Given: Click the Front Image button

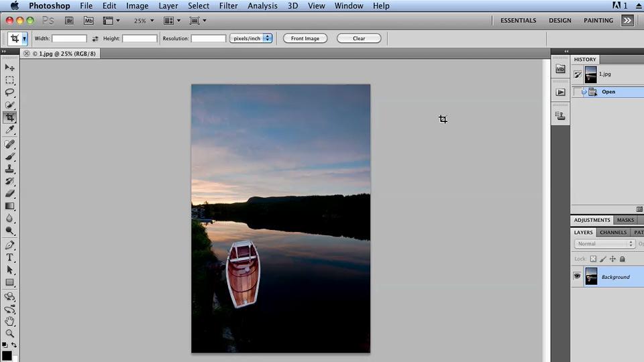Looking at the screenshot, I should click(305, 38).
